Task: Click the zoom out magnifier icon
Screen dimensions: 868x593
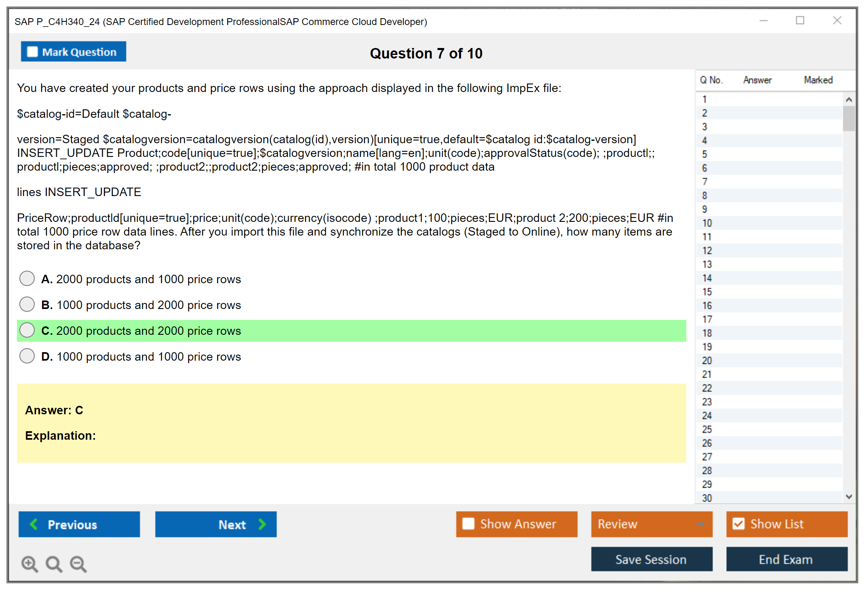Action: point(78,564)
